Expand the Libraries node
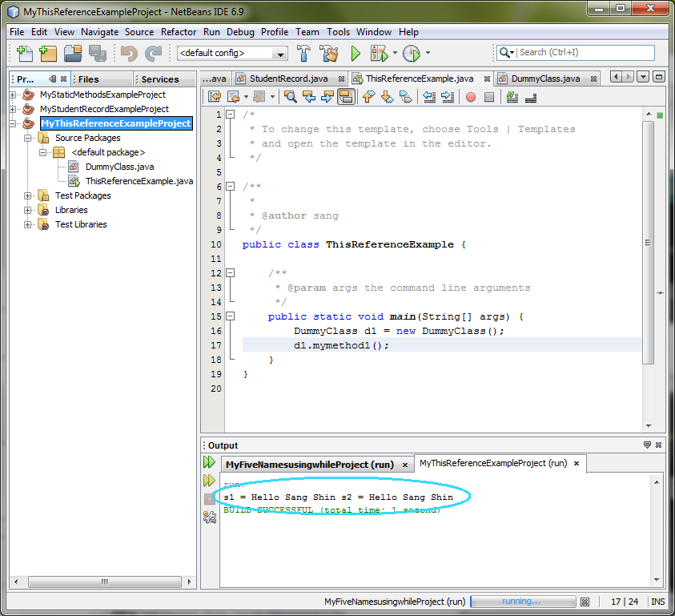 pyautogui.click(x=27, y=210)
